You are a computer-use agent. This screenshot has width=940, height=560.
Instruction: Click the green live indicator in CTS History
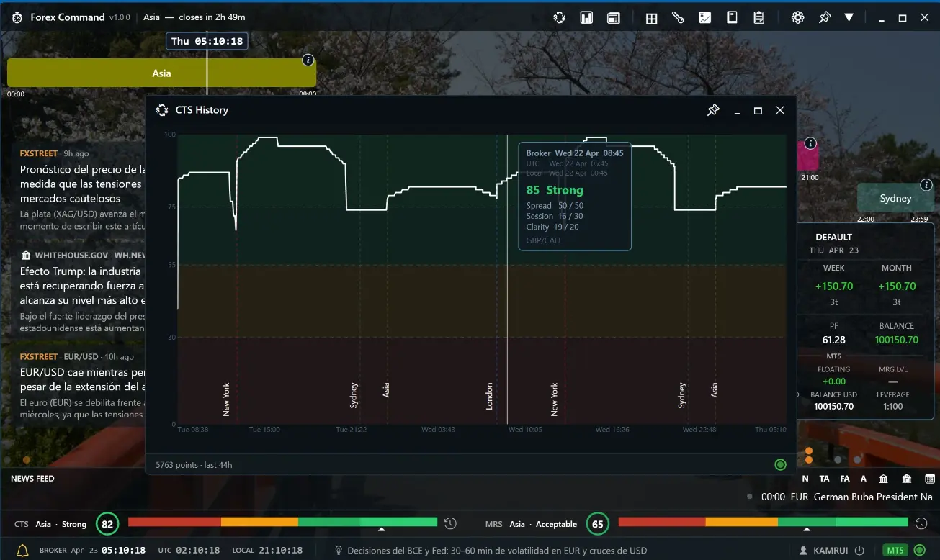click(780, 465)
